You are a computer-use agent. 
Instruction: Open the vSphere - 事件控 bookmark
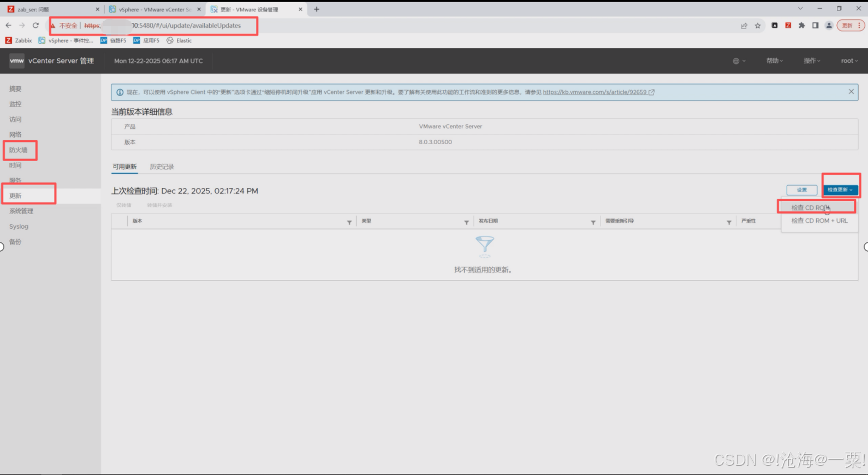(x=66, y=40)
